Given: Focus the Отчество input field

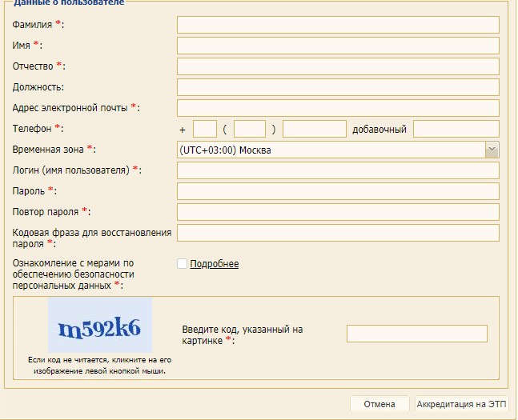Looking at the screenshot, I should click(x=337, y=66).
